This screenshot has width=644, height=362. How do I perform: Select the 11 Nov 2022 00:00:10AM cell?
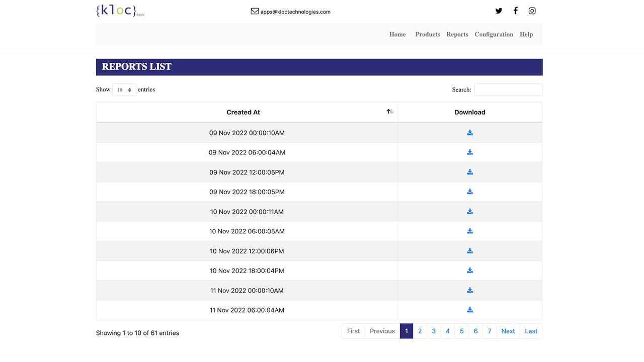click(x=247, y=290)
